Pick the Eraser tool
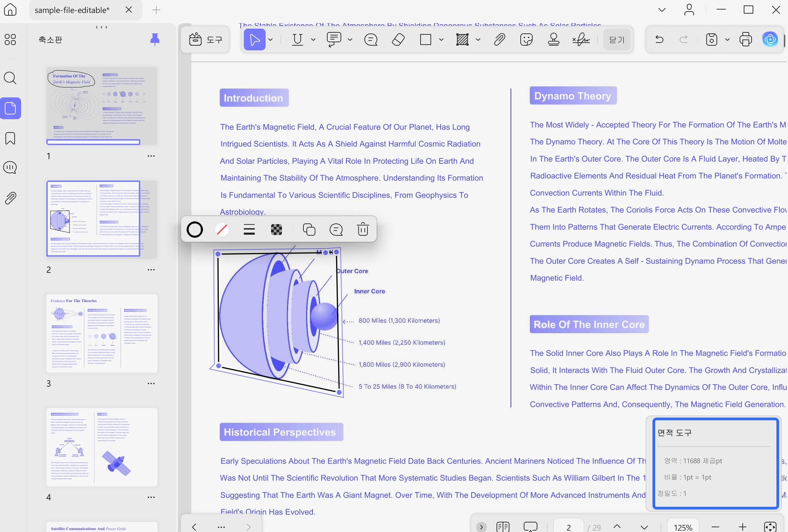 point(398,40)
